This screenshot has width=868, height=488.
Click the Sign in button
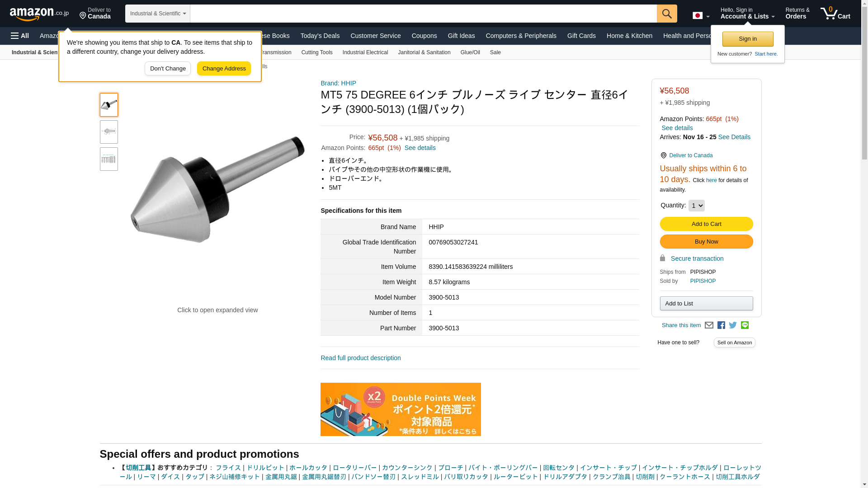click(x=748, y=39)
